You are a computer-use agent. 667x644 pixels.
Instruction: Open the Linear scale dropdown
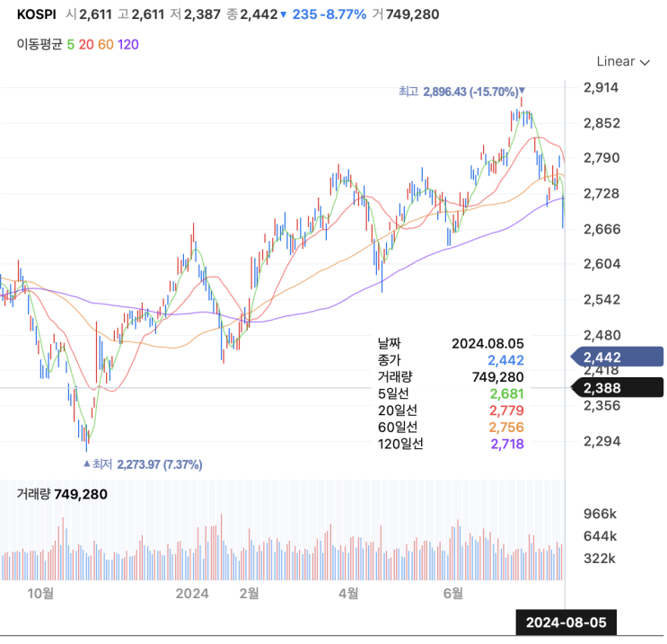623,62
